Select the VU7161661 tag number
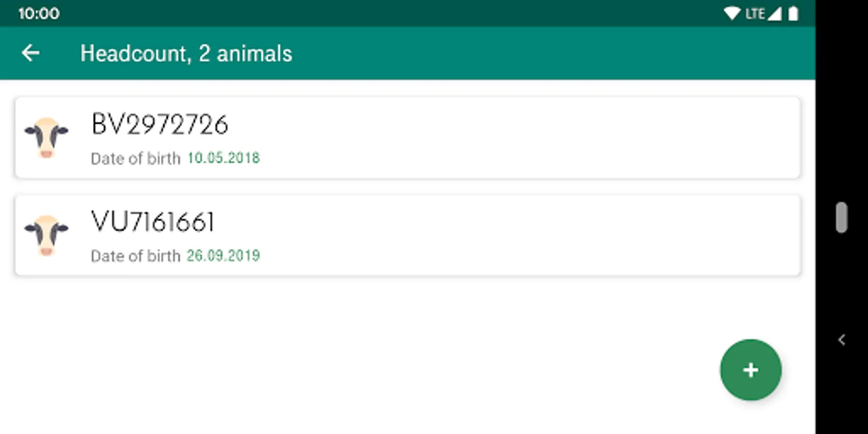 pyautogui.click(x=152, y=222)
